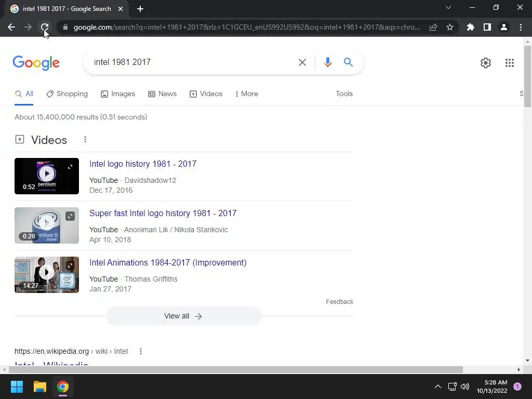Image resolution: width=532 pixels, height=399 pixels.
Task: Toggle Chrome side panel
Action: (487, 27)
